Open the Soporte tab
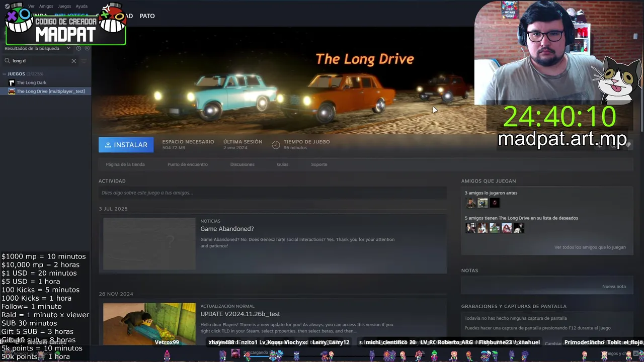The height and width of the screenshot is (362, 644). point(319,164)
